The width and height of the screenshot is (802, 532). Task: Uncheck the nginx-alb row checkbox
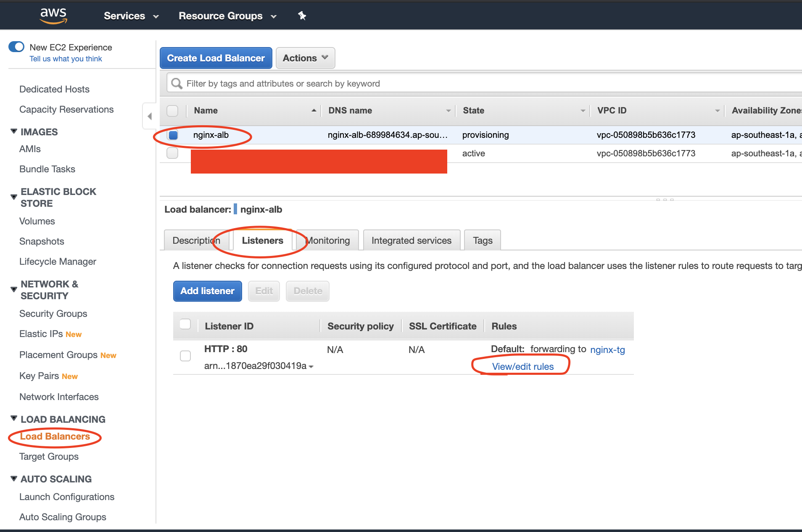(x=173, y=135)
